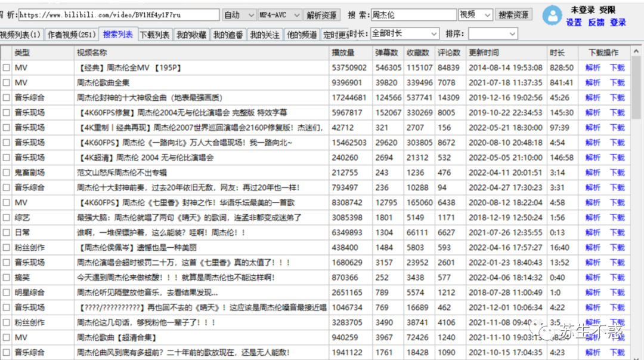Expand the 视频 search type dropdown

[475, 15]
